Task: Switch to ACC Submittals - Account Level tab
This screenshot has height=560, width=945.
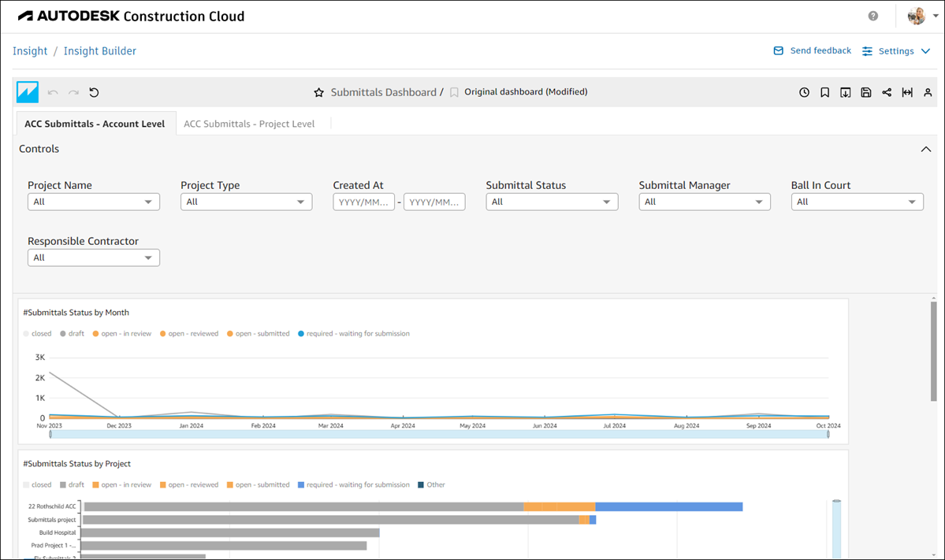Action: click(95, 124)
